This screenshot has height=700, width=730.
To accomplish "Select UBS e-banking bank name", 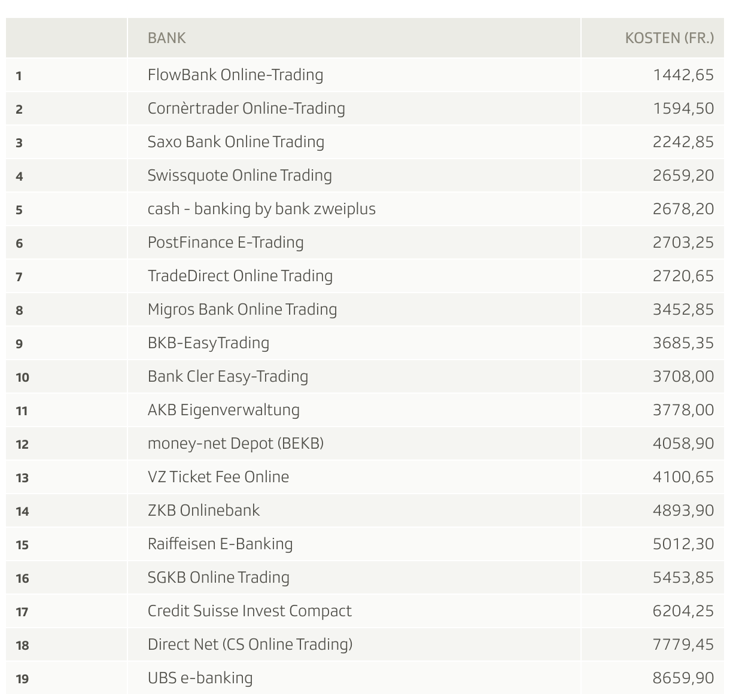I will point(200,678).
